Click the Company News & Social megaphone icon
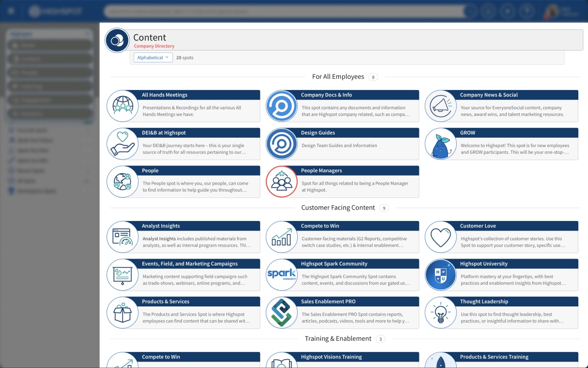The width and height of the screenshot is (588, 368). click(x=441, y=106)
